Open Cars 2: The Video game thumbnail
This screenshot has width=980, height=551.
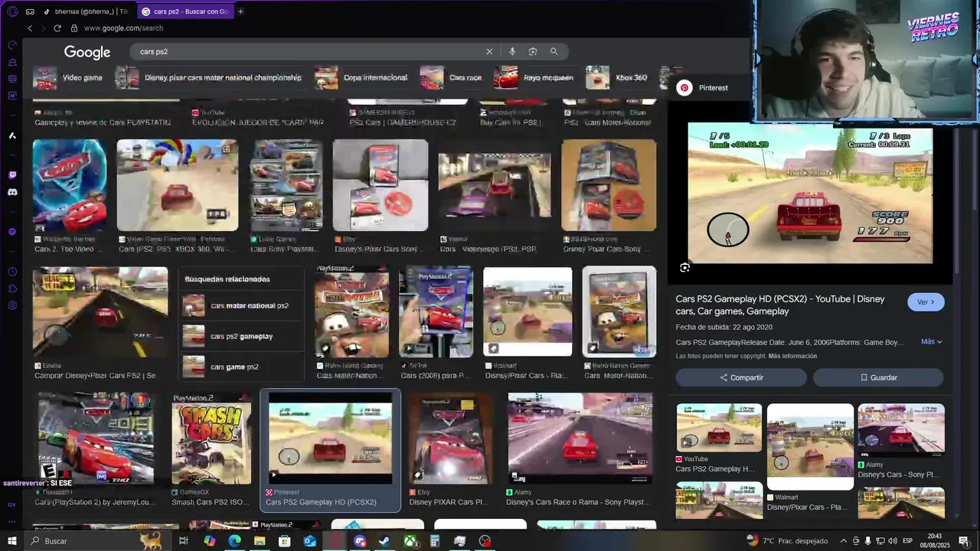coord(70,185)
